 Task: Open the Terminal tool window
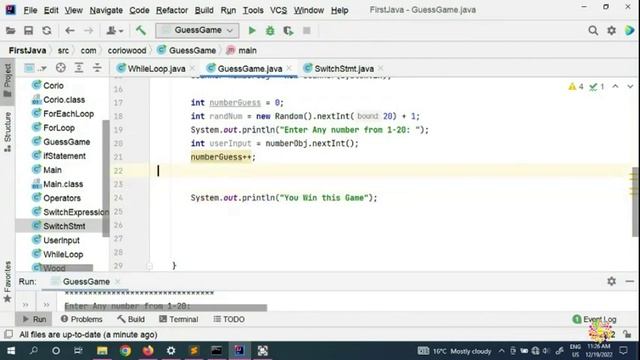pyautogui.click(x=179, y=319)
